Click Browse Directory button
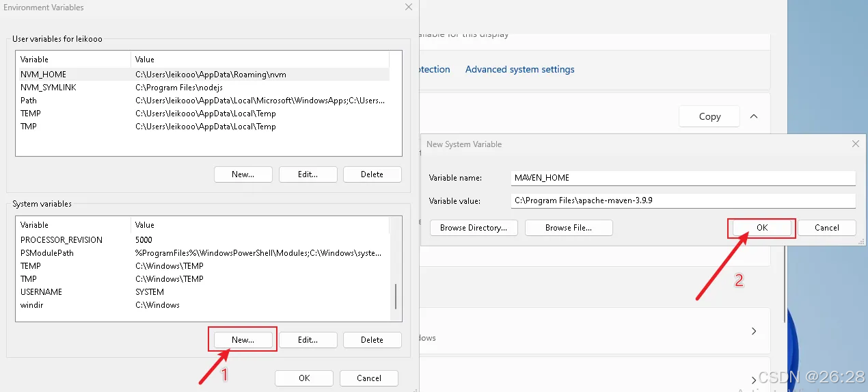The width and height of the screenshot is (868, 392). pyautogui.click(x=474, y=228)
